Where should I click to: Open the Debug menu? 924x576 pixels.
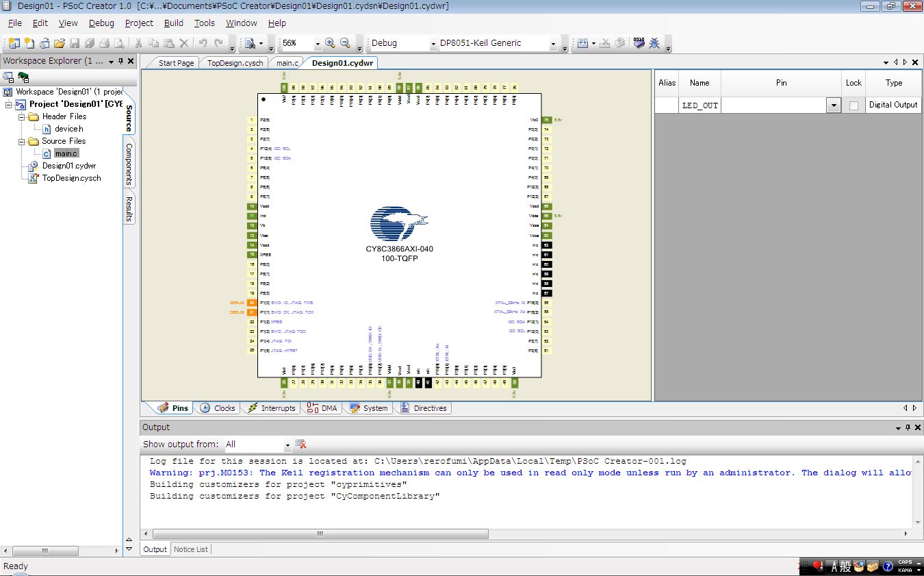coord(101,23)
